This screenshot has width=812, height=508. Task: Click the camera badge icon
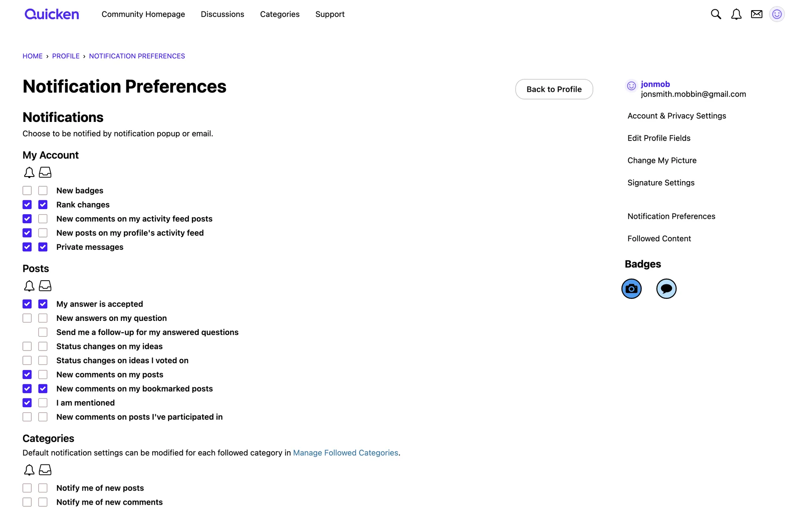tap(631, 289)
